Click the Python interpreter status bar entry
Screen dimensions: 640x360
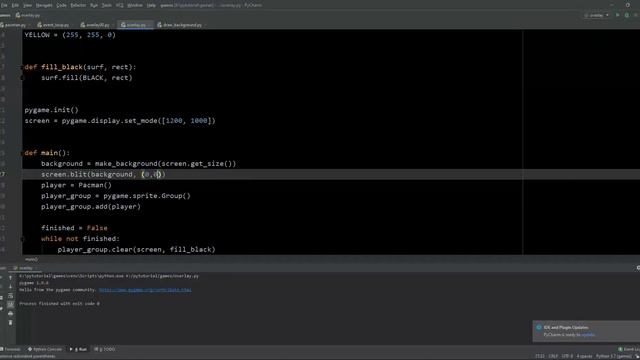(613, 356)
